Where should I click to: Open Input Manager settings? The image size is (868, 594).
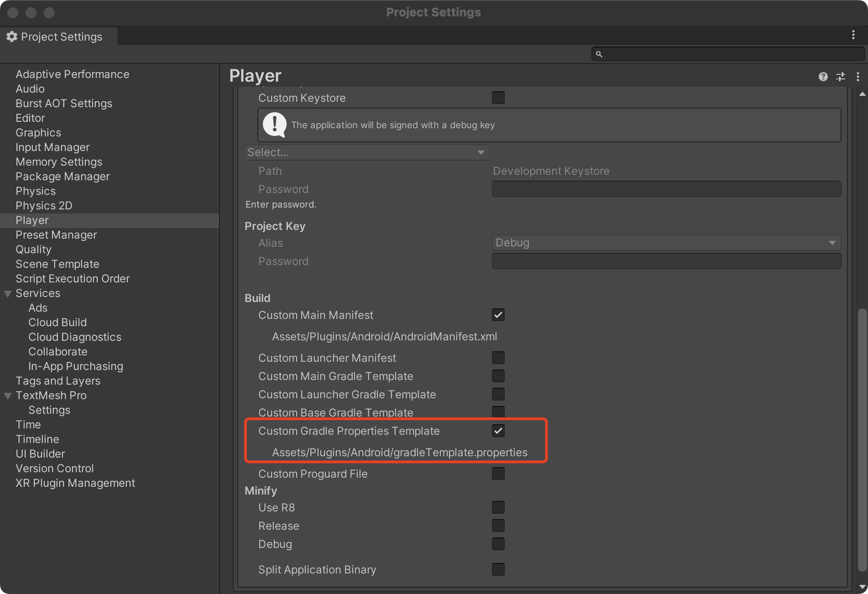(x=52, y=147)
